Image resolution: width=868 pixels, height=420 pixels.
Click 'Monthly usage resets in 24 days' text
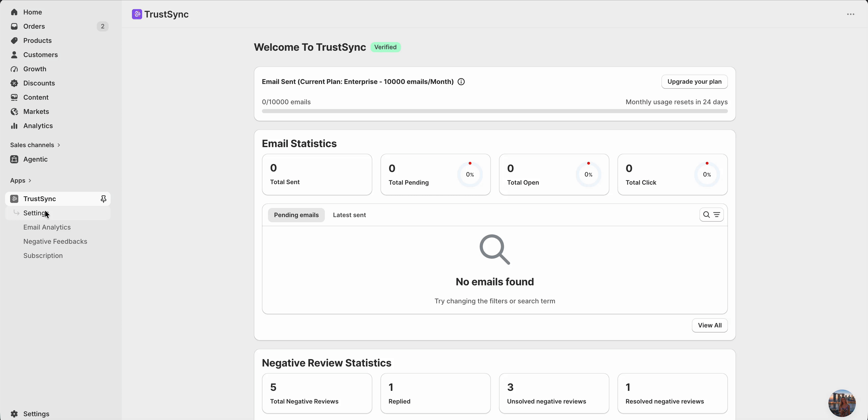677,102
